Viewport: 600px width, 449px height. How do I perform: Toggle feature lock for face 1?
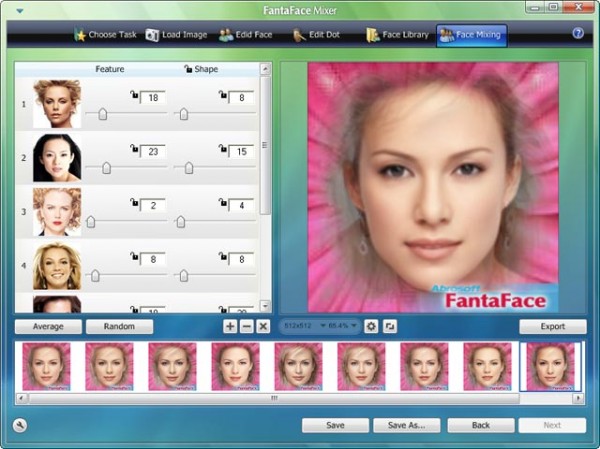133,95
